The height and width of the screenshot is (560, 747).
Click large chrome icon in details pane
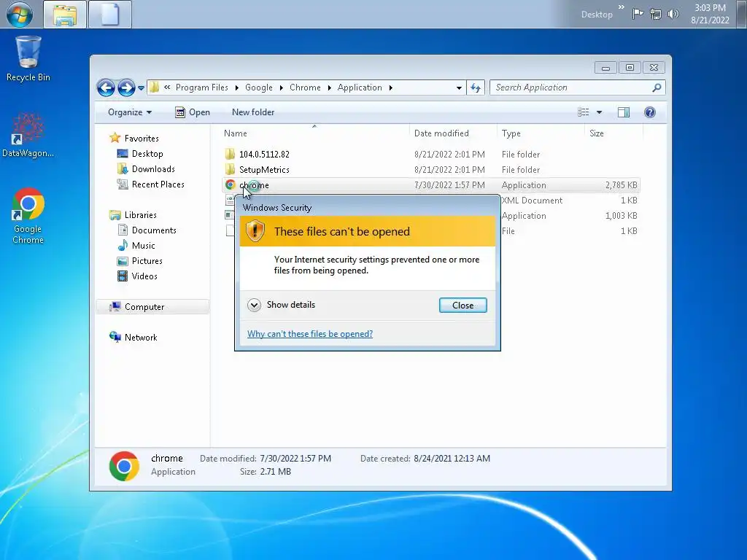[124, 466]
